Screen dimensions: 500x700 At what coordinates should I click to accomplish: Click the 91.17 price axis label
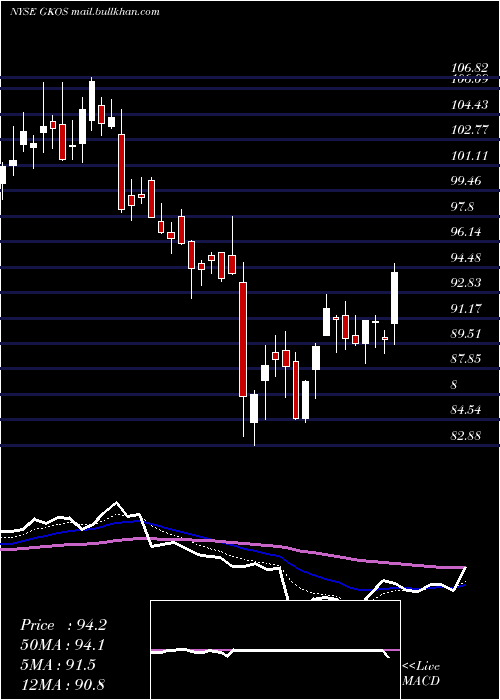tap(466, 308)
